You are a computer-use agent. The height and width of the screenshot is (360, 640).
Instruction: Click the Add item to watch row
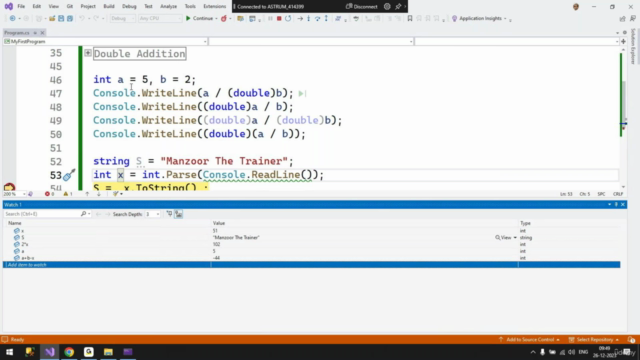[311, 265]
